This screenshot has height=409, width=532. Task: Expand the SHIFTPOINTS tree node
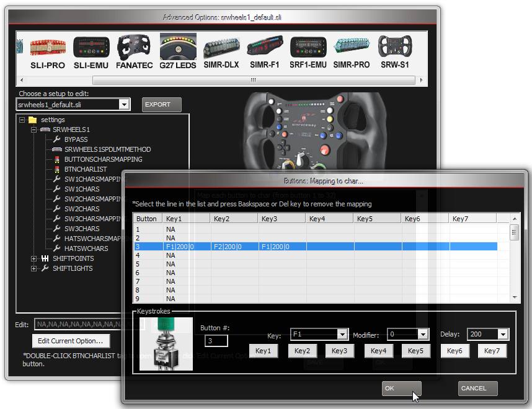33,258
